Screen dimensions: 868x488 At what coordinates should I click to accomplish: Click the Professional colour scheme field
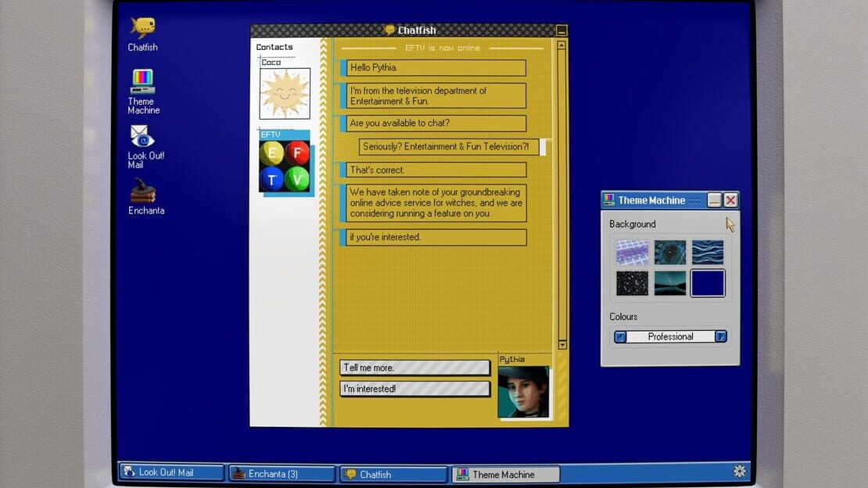click(670, 337)
